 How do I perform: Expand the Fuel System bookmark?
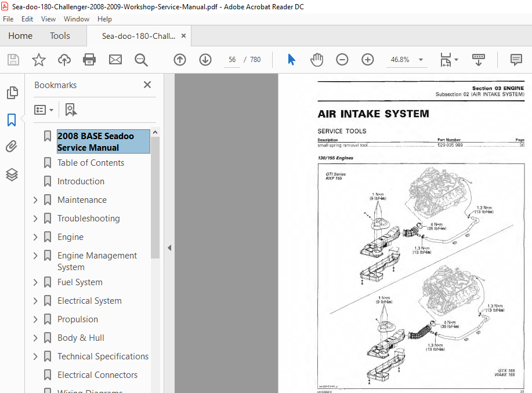[x=35, y=282]
